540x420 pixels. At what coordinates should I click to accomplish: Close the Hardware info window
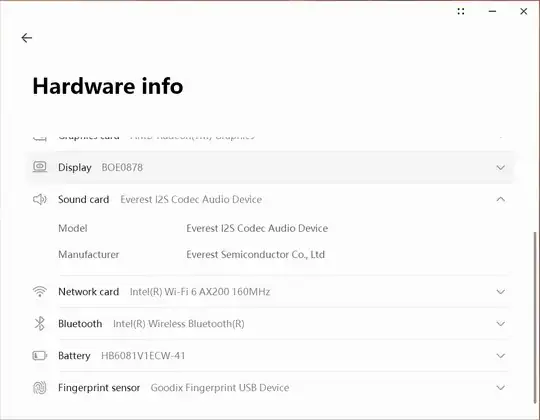coord(523,11)
